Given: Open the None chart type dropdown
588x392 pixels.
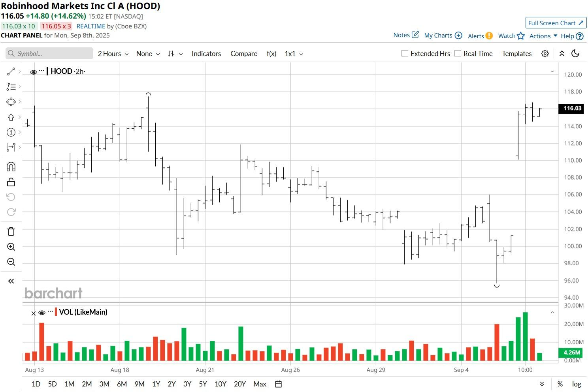Looking at the screenshot, I should point(148,54).
